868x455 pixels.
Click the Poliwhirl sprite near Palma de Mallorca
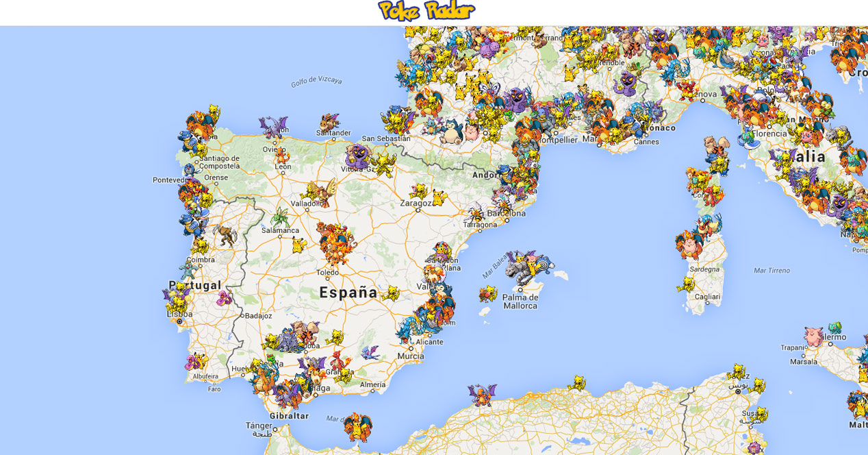pos(544,265)
